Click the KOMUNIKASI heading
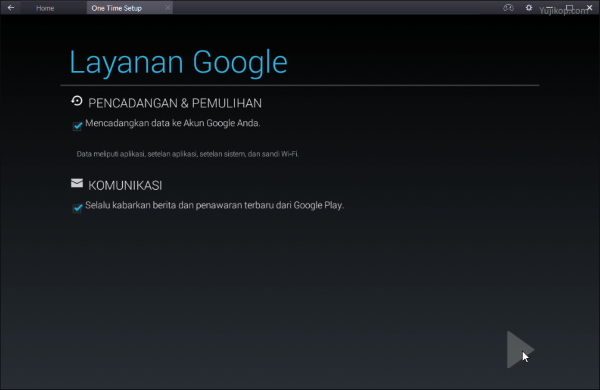The height and width of the screenshot is (390, 600). tap(125, 186)
